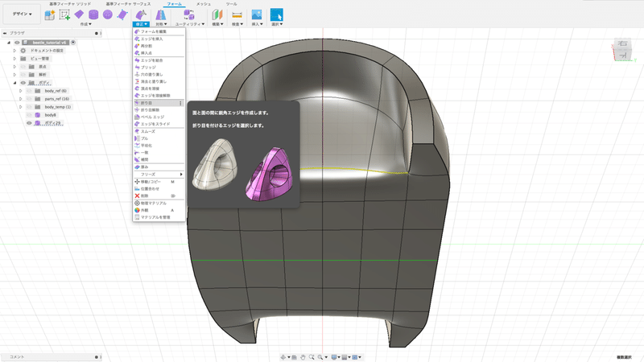The height and width of the screenshot is (362, 644).
Task: Choose the cylinder primitive tool
Action: (93, 14)
